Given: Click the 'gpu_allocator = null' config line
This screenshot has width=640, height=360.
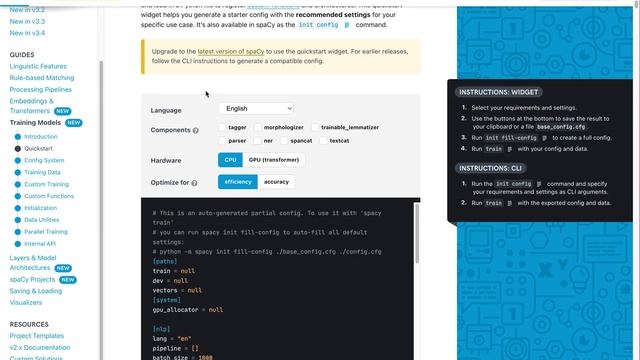Looking at the screenshot, I should point(188,310).
